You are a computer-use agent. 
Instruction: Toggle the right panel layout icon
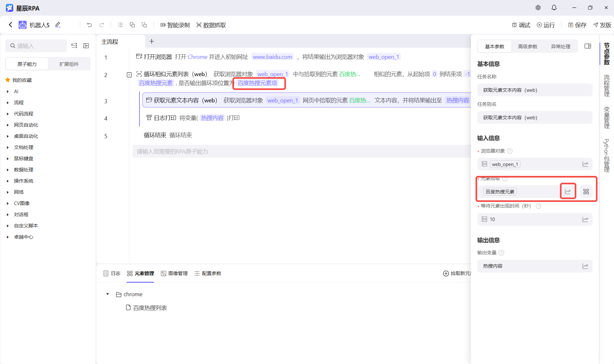(x=587, y=46)
